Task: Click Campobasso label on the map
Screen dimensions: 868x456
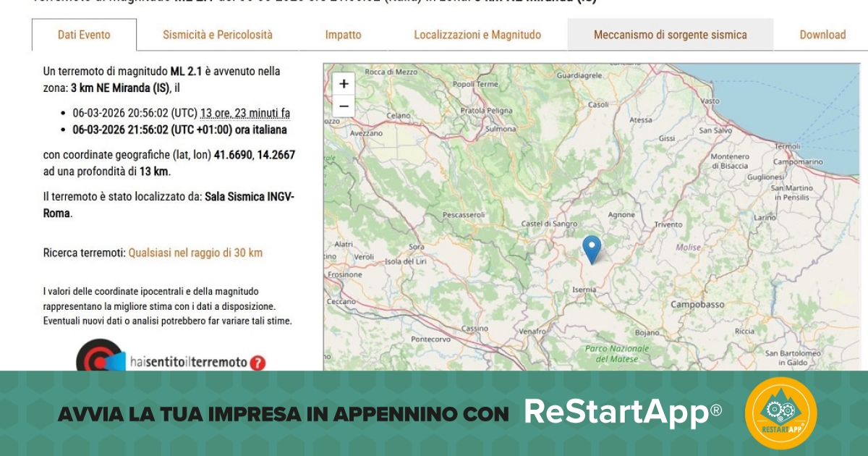Action: (x=697, y=305)
